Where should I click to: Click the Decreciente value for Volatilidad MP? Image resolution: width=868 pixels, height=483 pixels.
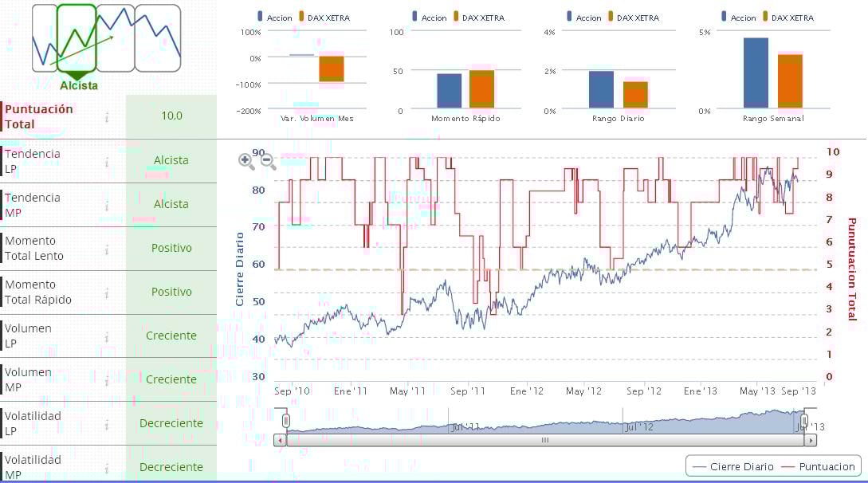point(171,467)
